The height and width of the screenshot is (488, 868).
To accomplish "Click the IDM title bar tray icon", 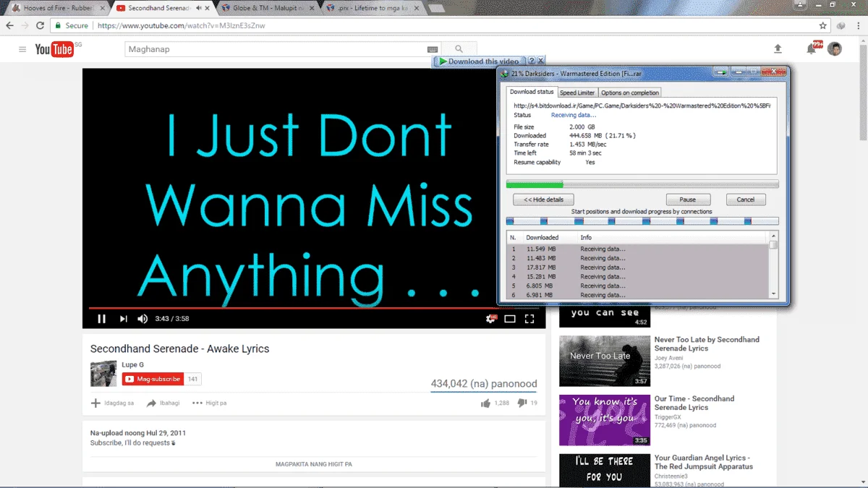I will 720,72.
